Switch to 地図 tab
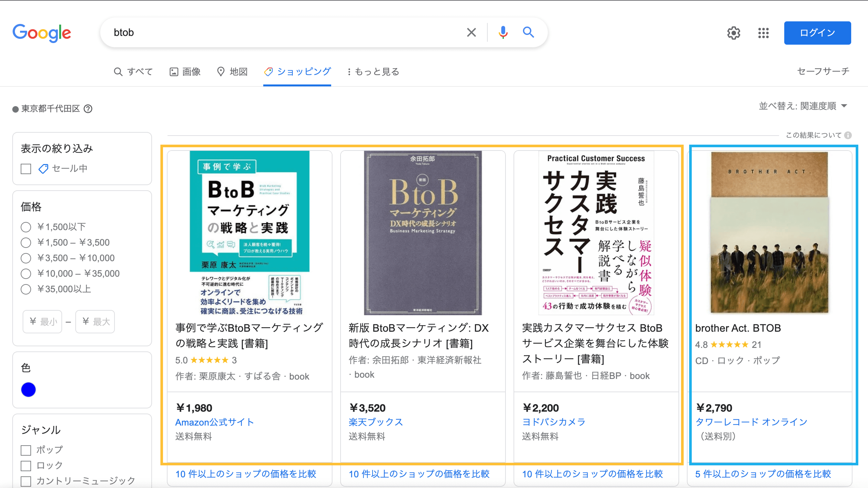868x488 pixels. coord(232,72)
